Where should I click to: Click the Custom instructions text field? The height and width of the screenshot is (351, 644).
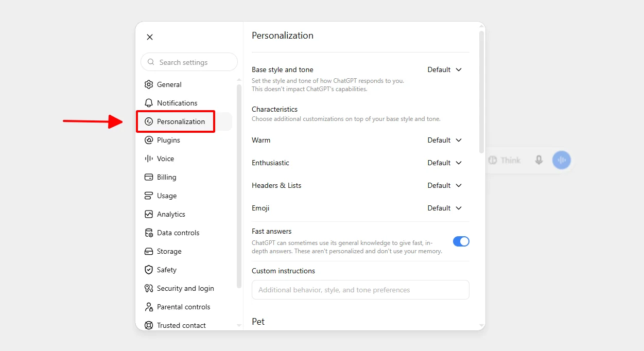pos(360,290)
